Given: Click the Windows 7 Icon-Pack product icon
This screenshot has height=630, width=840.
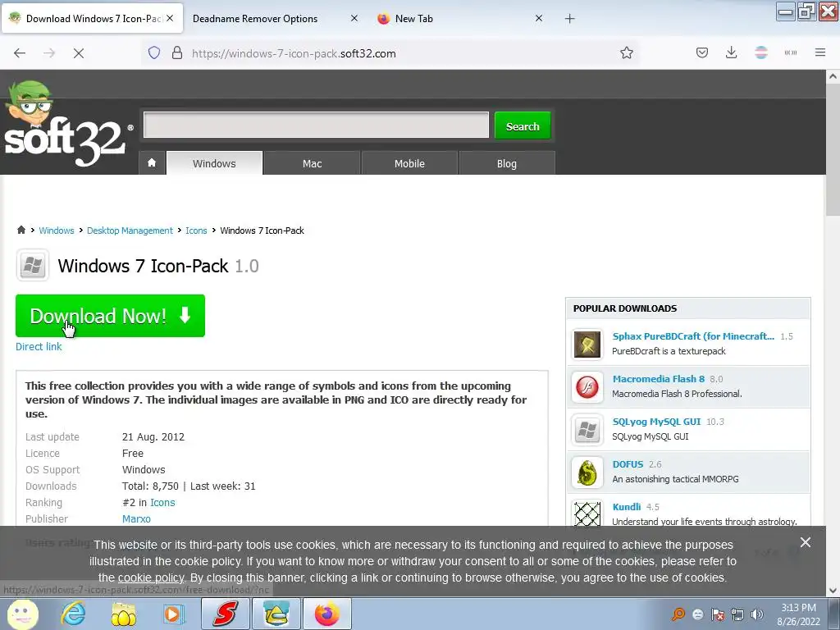Looking at the screenshot, I should tap(33, 265).
